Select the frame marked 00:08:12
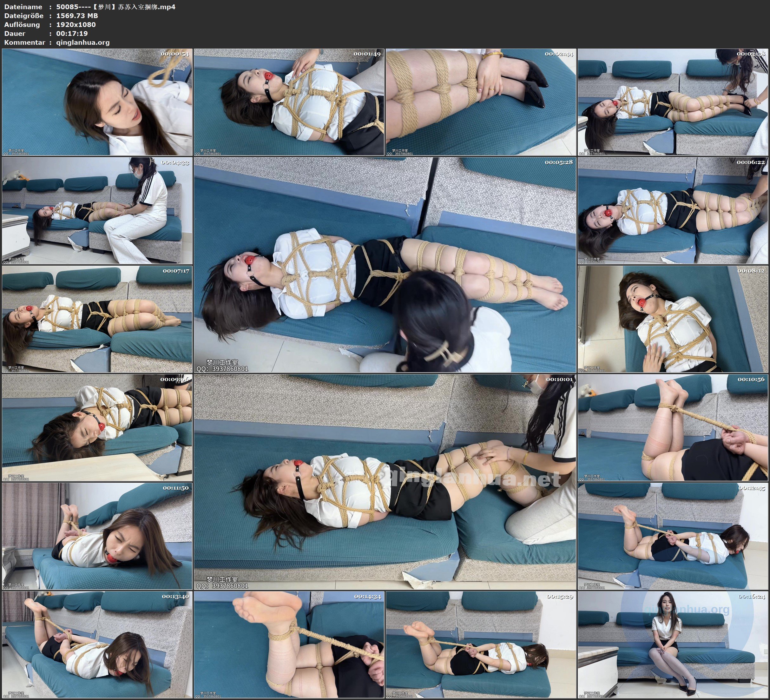770x700 pixels. 673,319
